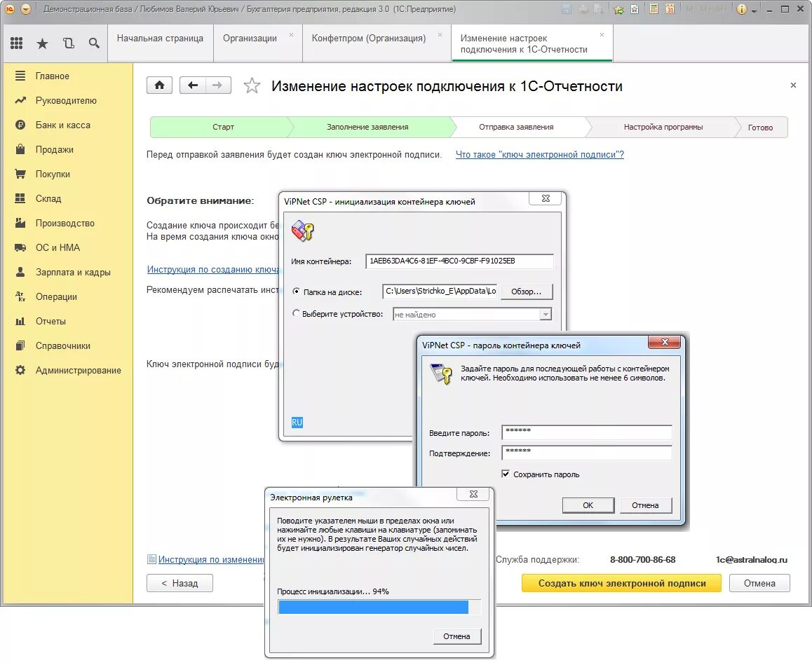Add page to favorites star outline
The image size is (812, 665).
(x=252, y=85)
